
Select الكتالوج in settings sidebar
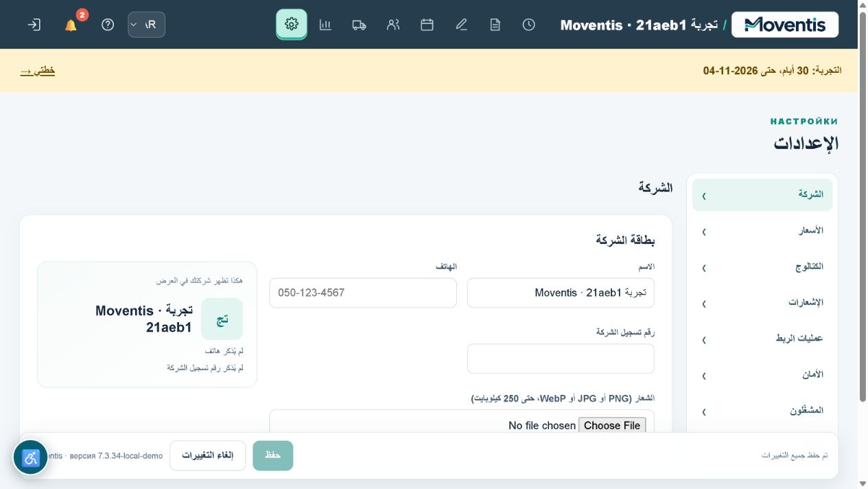pos(762,266)
